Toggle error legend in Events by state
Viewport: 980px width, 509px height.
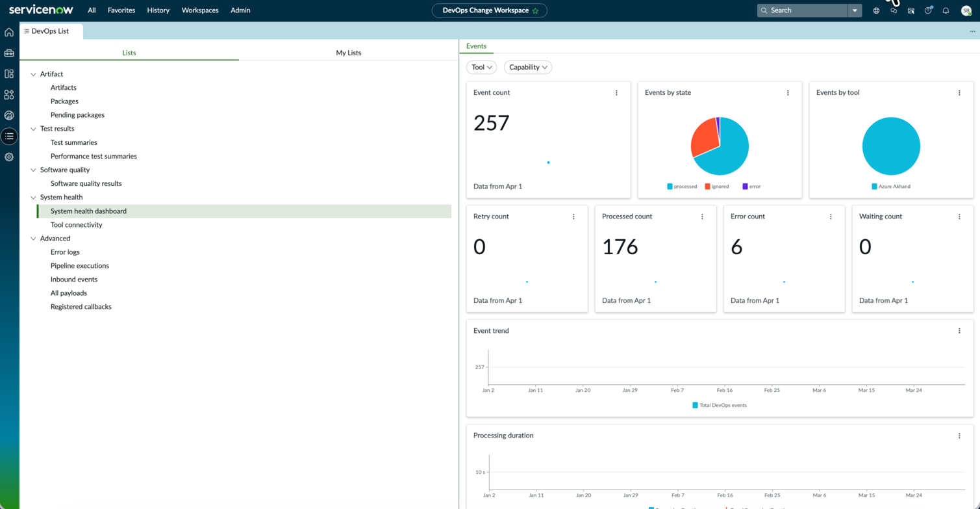751,187
